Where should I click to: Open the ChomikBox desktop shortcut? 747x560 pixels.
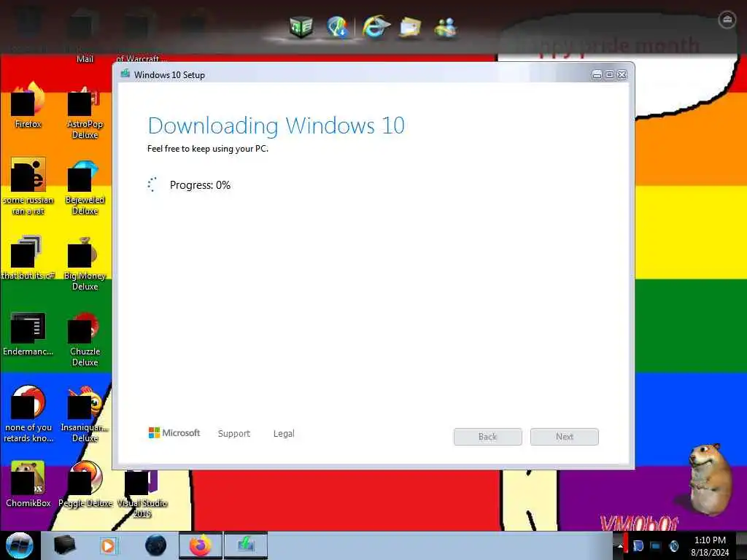tap(28, 483)
